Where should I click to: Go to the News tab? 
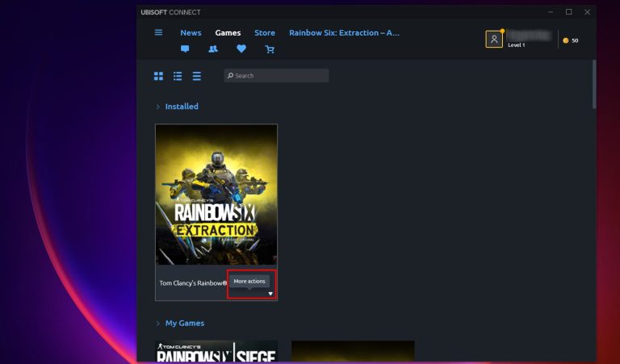pos(191,33)
